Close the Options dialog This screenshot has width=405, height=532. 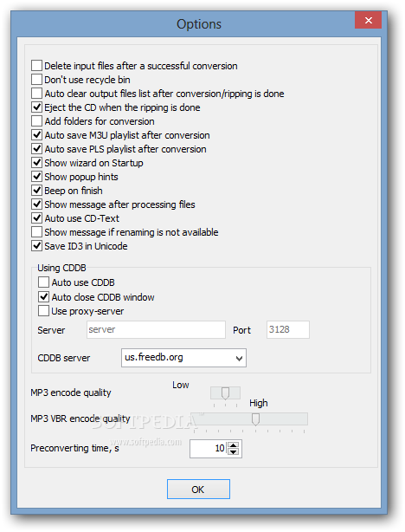(x=368, y=20)
